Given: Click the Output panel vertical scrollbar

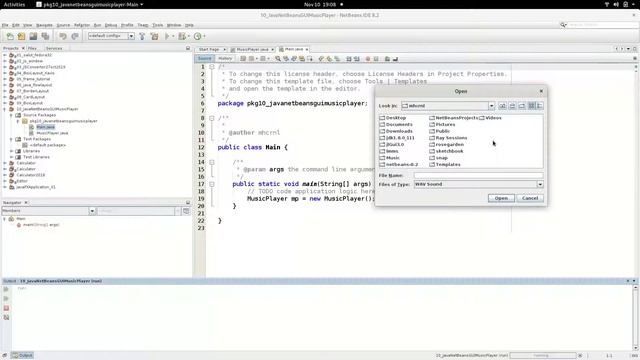Looking at the screenshot, I should click(x=635, y=318).
